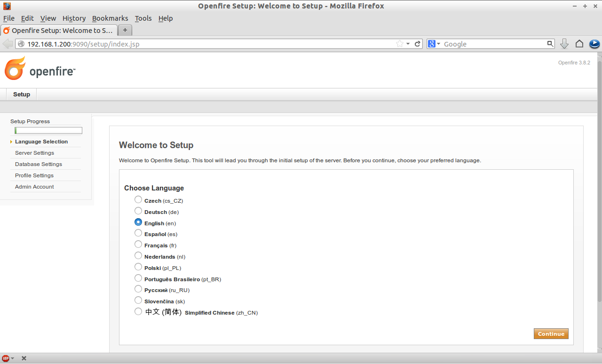Select Simplified Chinese (zh_CN) option
The width and height of the screenshot is (602, 364).
click(x=138, y=311)
